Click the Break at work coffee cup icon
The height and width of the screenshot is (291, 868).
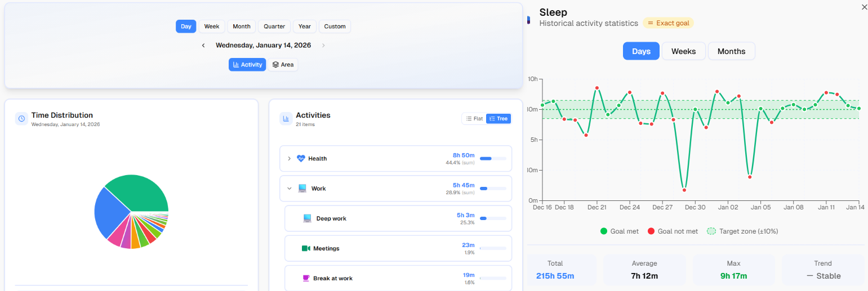point(306,278)
